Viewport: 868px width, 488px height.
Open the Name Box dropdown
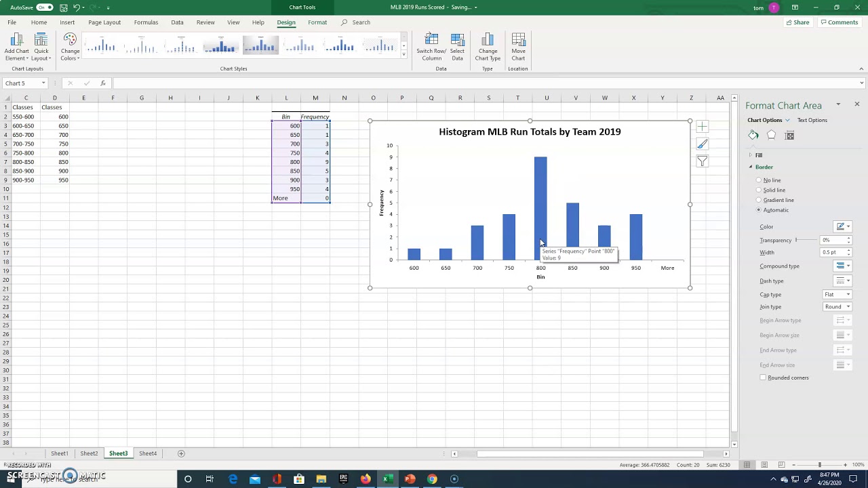(43, 83)
